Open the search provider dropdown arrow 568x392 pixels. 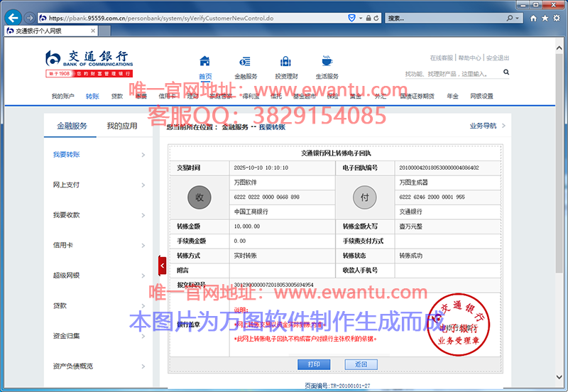click(x=518, y=18)
